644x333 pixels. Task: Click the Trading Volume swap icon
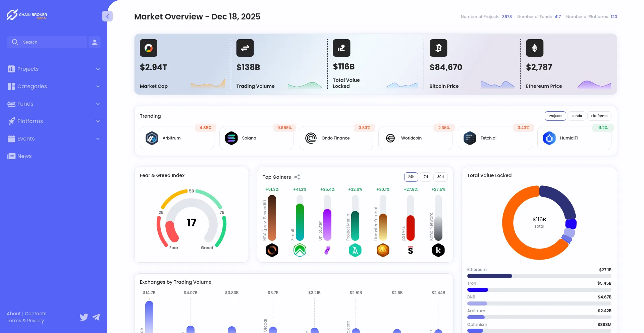point(245,48)
